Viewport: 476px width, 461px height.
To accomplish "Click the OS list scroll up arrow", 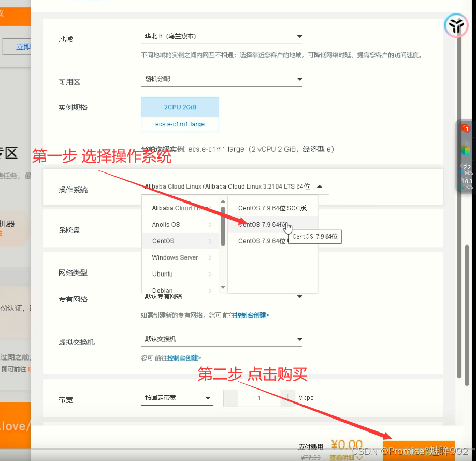I will [223, 201].
